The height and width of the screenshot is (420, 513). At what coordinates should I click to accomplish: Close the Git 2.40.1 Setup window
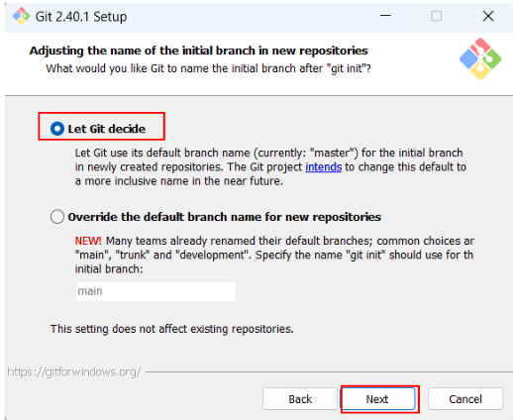tap(488, 16)
